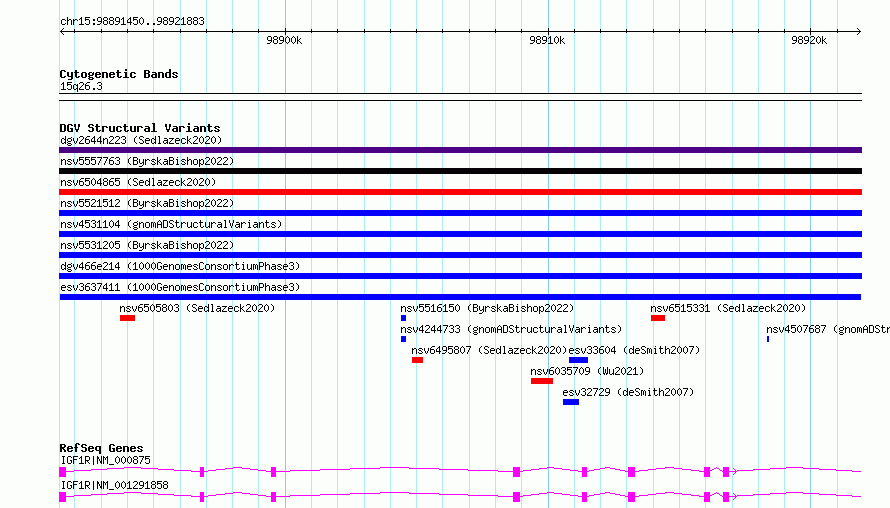Click the nsv6505803 (Sedlazeck2020) label
Screen dimensions: 890x508
[x=197, y=308]
